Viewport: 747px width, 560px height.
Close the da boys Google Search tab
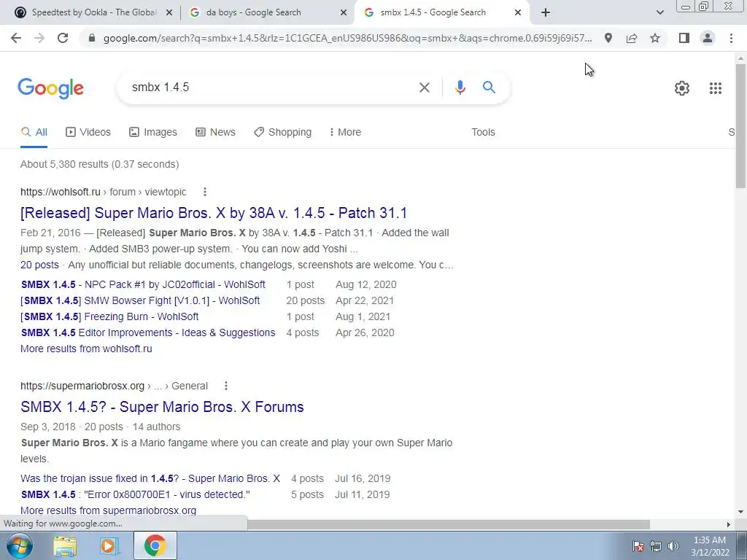pos(343,13)
